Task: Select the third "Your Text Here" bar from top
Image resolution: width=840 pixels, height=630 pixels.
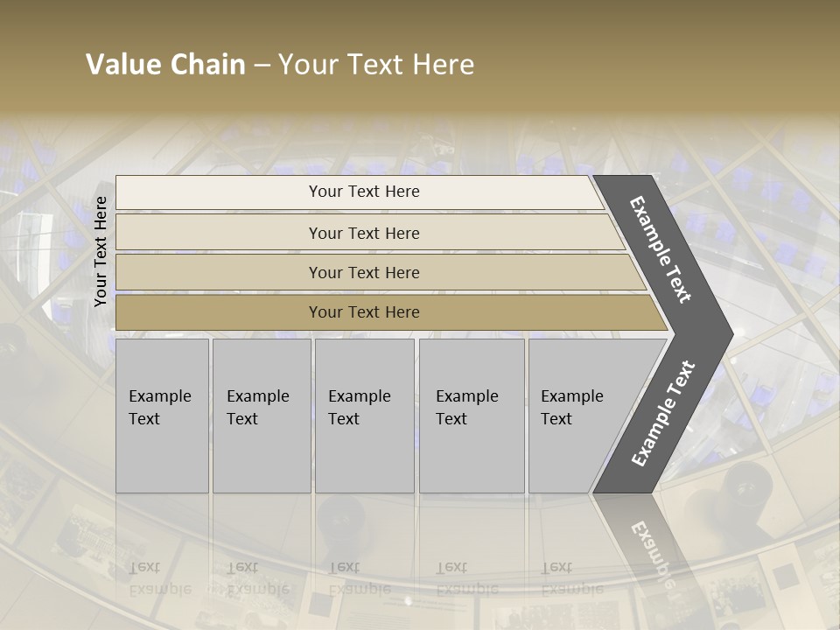Action: [363, 272]
